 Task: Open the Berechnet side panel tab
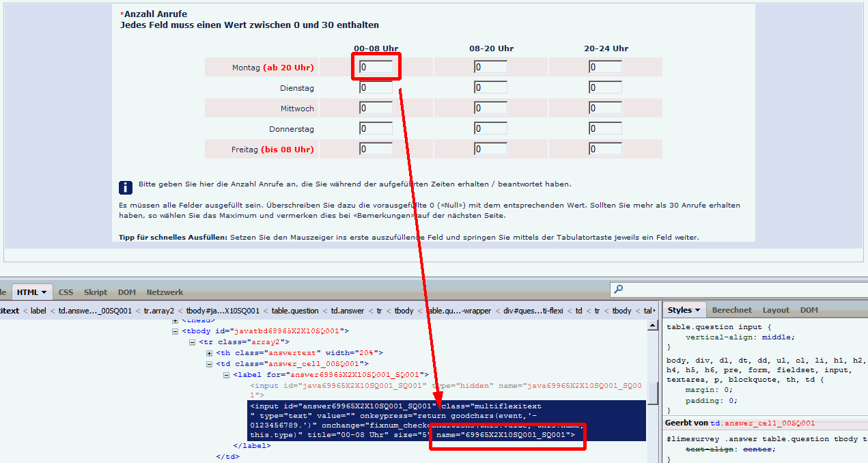point(731,310)
